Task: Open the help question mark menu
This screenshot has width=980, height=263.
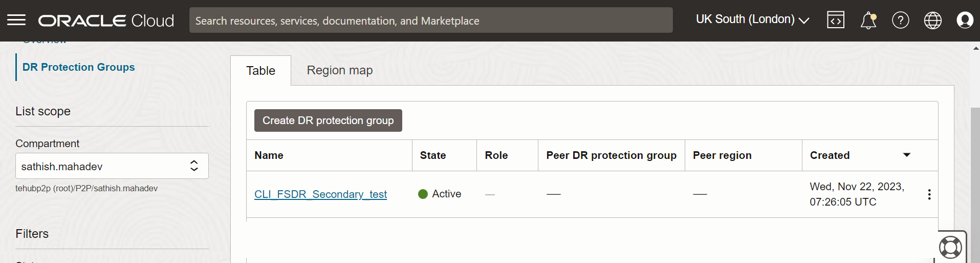Action: pos(900,21)
